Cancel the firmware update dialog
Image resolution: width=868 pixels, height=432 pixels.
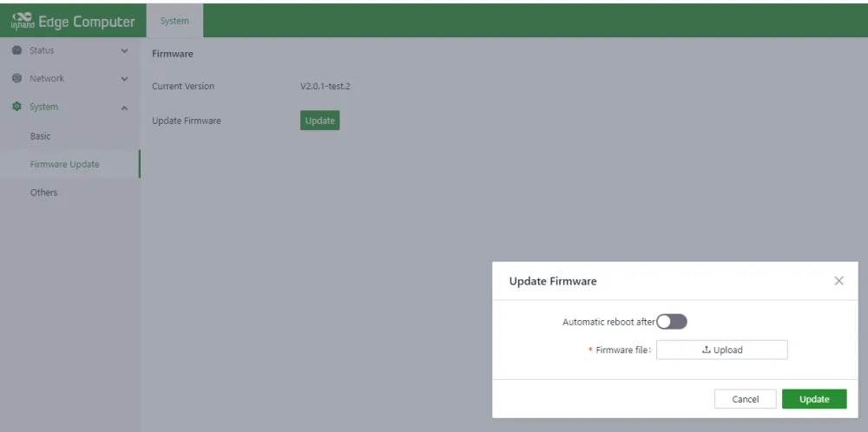click(745, 399)
